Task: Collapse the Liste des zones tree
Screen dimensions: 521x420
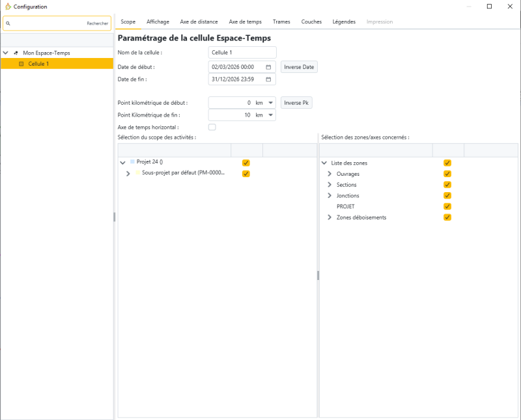Action: (x=324, y=163)
